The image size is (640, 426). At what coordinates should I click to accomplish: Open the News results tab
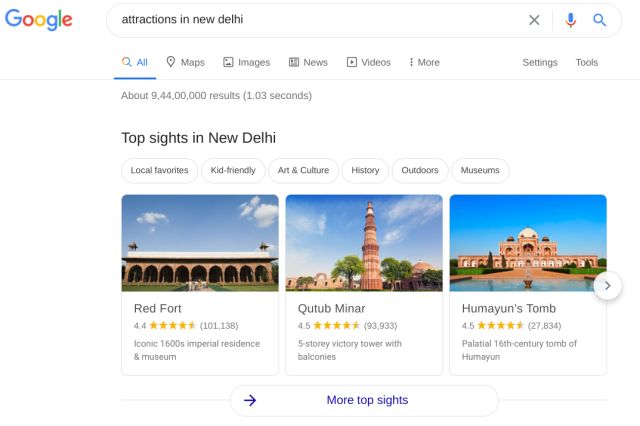[x=308, y=62]
